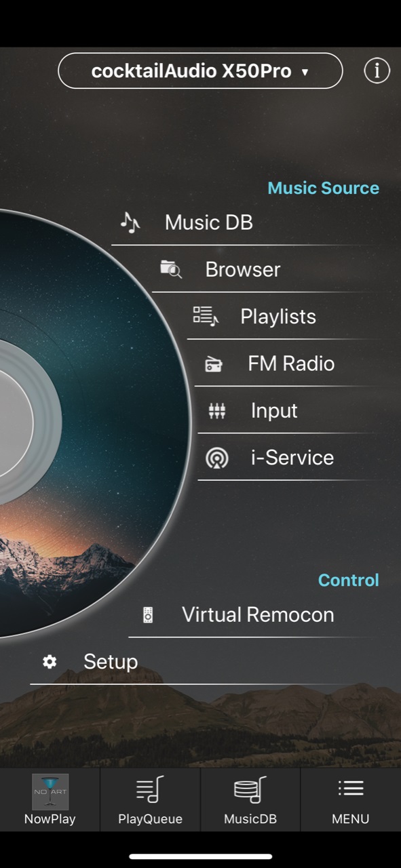Switch to the MusicDB bottom tab

click(x=250, y=800)
